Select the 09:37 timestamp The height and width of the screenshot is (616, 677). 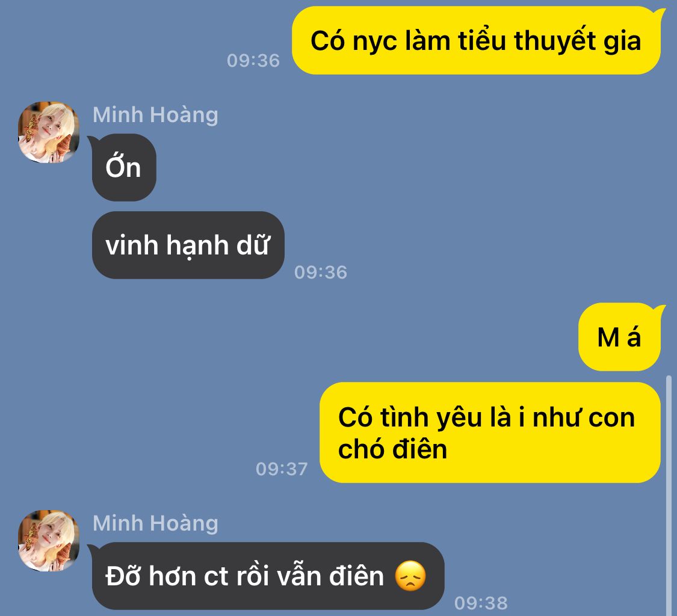282,469
